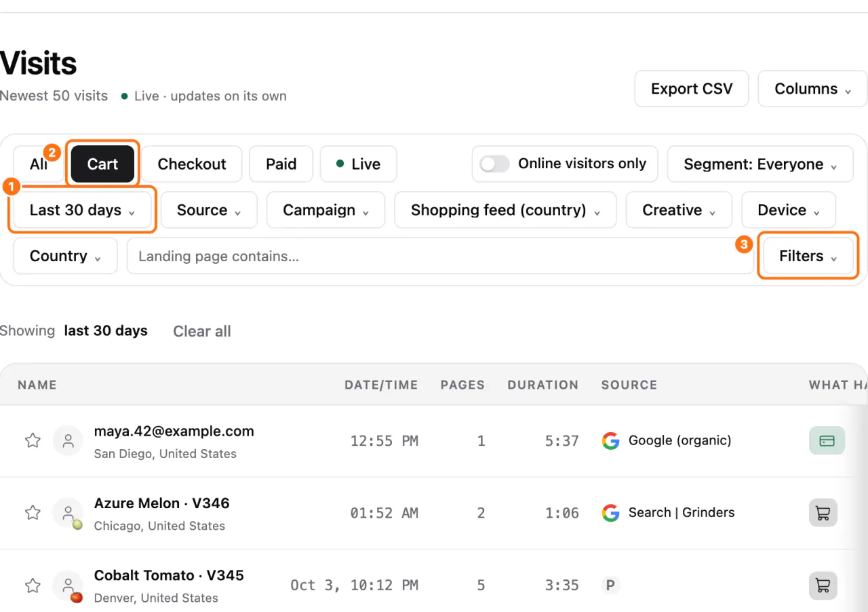Star the Azure Melon V346 visit
The height and width of the screenshot is (612, 868).
pyautogui.click(x=33, y=513)
